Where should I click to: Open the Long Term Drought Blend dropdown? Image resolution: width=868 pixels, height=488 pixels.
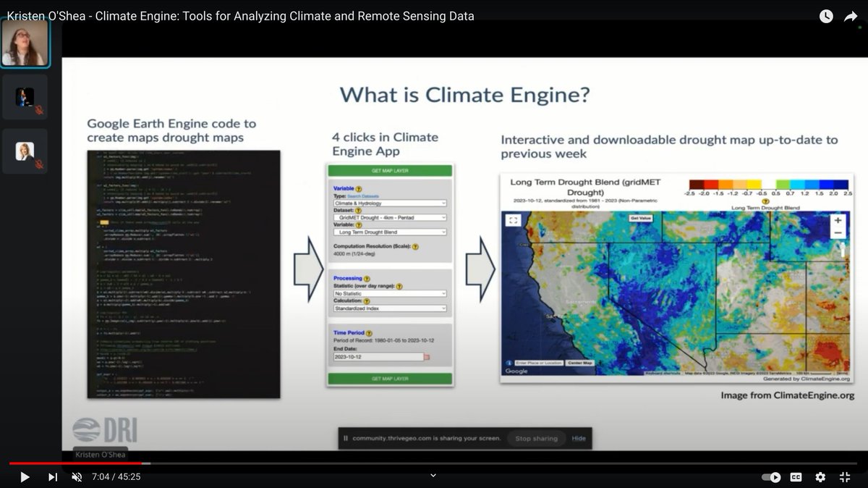(x=390, y=232)
